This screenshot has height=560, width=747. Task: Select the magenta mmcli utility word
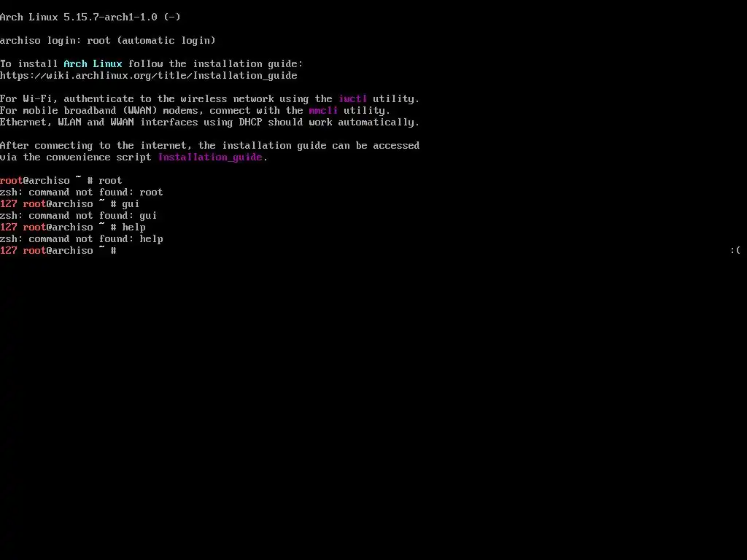(323, 111)
